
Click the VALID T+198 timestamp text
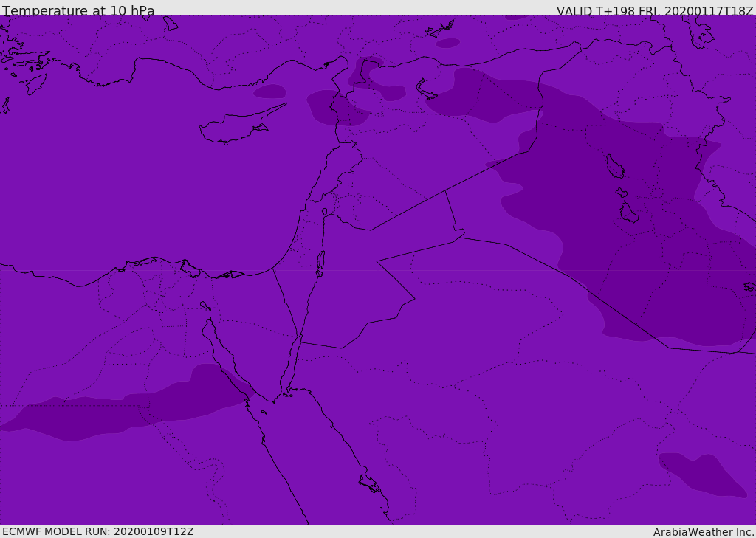pyautogui.click(x=655, y=10)
